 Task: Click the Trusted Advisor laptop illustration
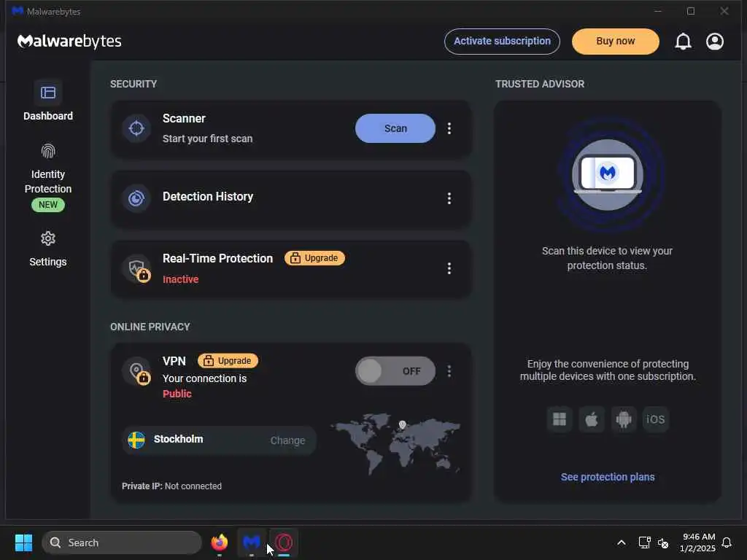click(x=608, y=174)
